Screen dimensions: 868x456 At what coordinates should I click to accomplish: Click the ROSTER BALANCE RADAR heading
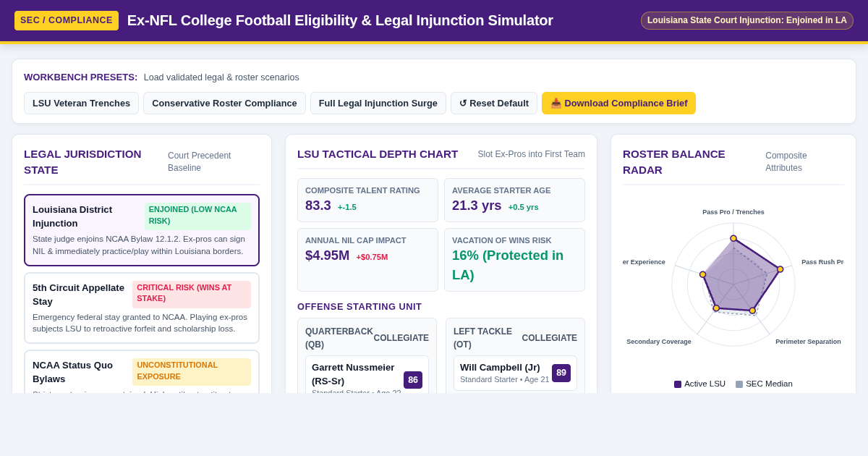point(674,161)
